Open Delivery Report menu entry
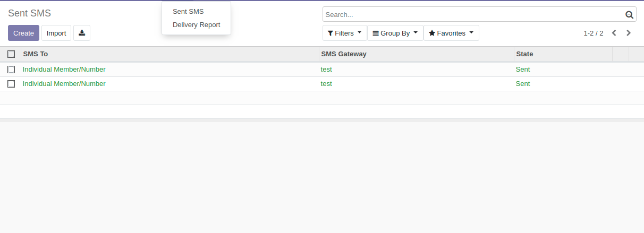The width and height of the screenshot is (644, 233). pos(196,25)
